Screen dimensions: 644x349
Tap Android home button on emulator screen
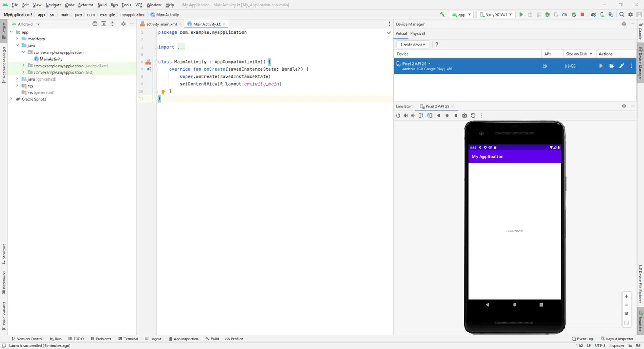pos(515,304)
